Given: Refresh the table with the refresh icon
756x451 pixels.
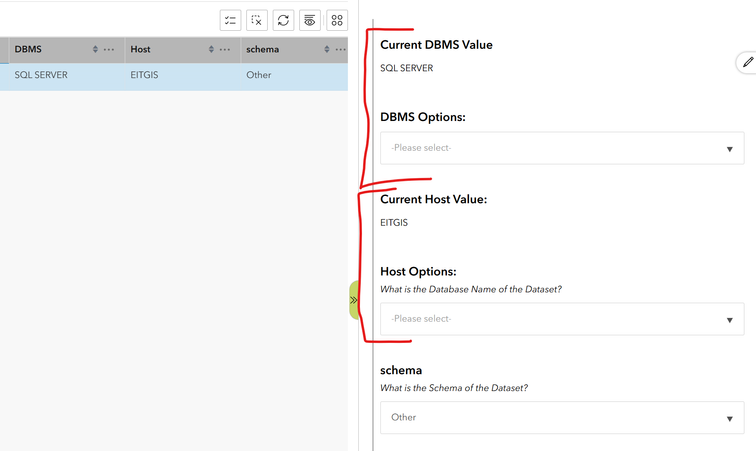Looking at the screenshot, I should 284,20.
